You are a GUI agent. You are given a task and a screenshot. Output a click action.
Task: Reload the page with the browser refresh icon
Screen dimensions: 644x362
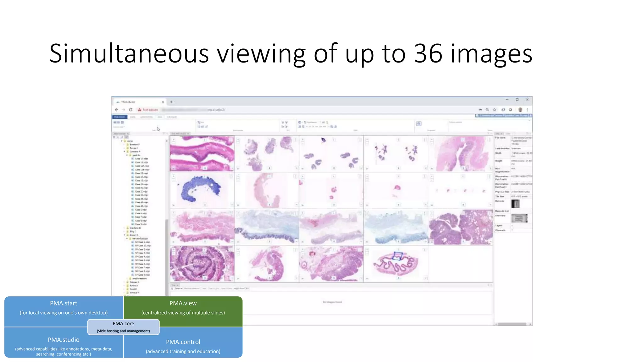point(130,110)
